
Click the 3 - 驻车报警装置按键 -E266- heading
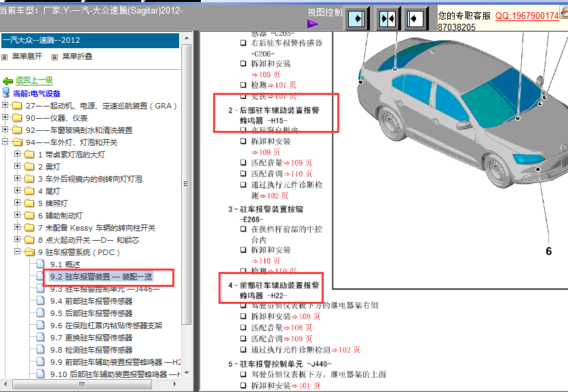(266, 214)
